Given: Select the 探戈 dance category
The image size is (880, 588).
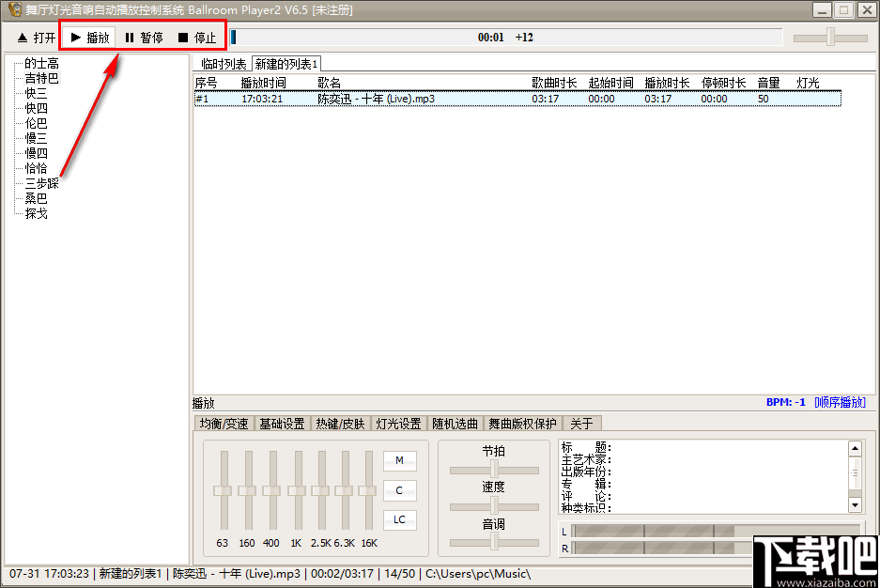Looking at the screenshot, I should tap(36, 213).
